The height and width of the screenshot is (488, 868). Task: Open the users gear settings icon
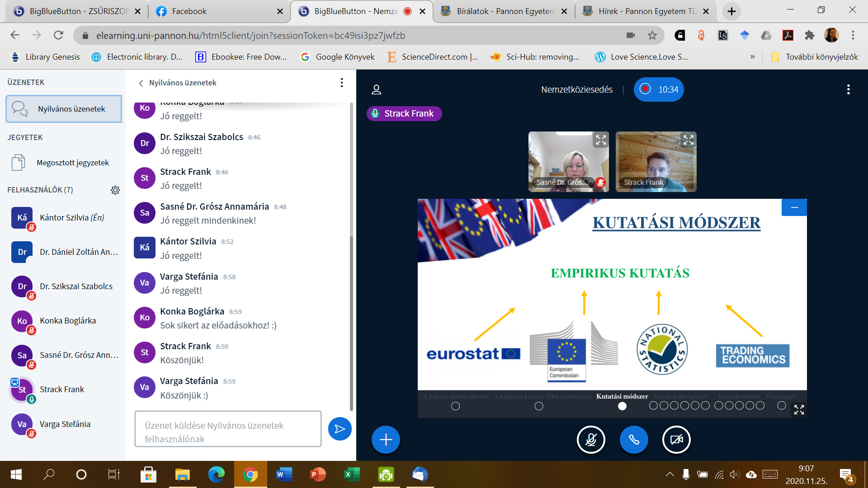(115, 190)
